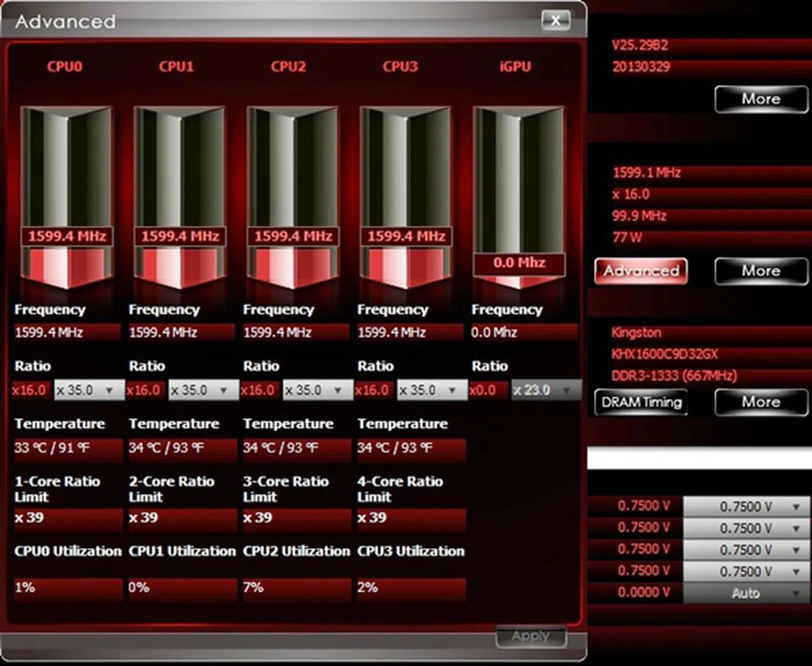Screen dimensions: 812x666
Task: Click More button beside DRAM Timing
Action: pyautogui.click(x=761, y=402)
